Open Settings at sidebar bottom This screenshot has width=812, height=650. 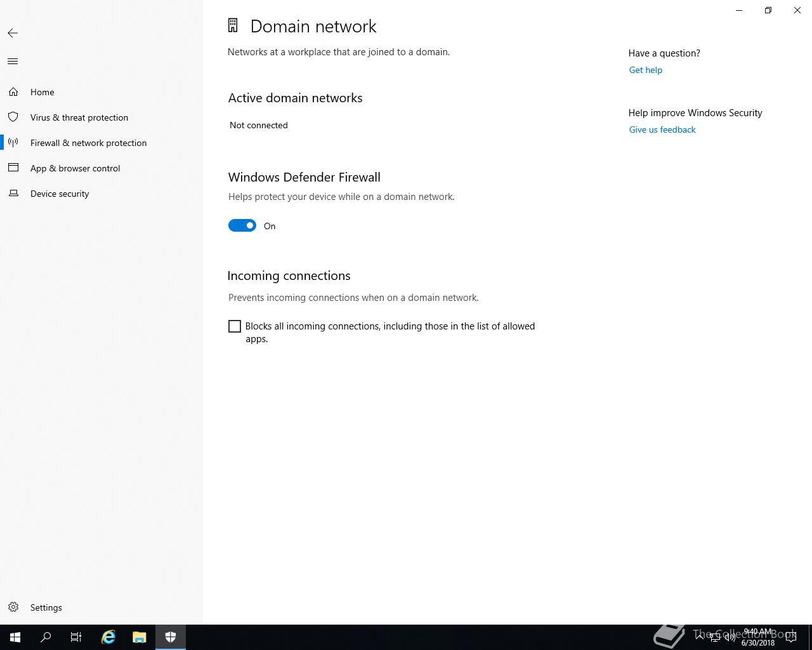click(101, 607)
